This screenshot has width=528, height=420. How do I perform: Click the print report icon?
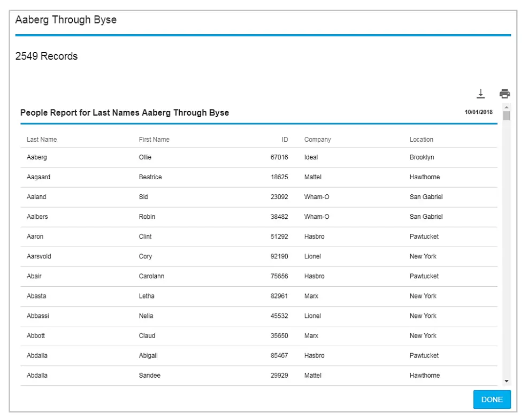point(504,94)
